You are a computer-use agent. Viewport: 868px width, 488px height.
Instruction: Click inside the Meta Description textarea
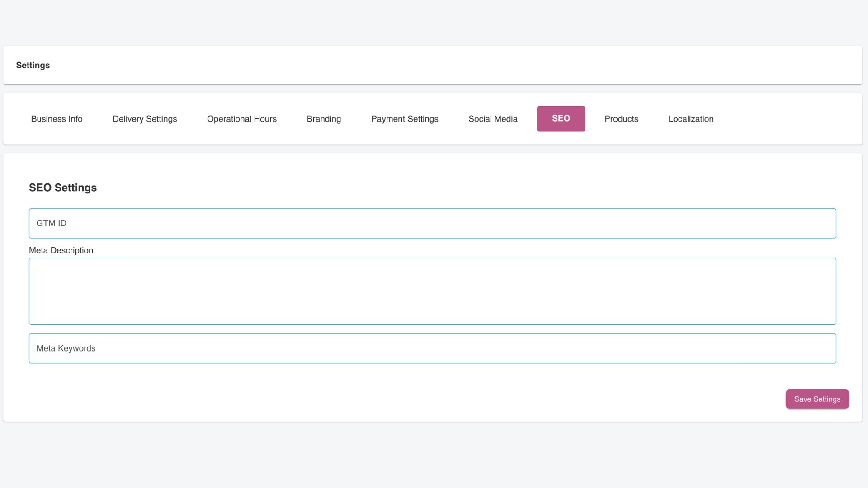point(432,291)
